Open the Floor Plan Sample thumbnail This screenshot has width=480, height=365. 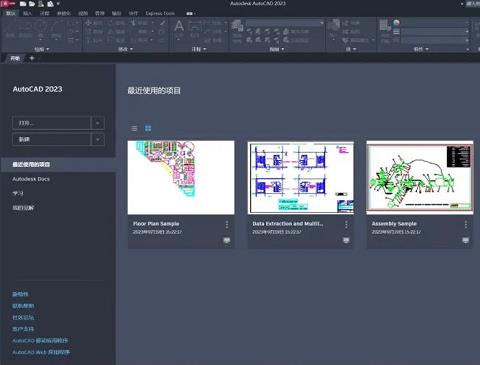pos(181,177)
